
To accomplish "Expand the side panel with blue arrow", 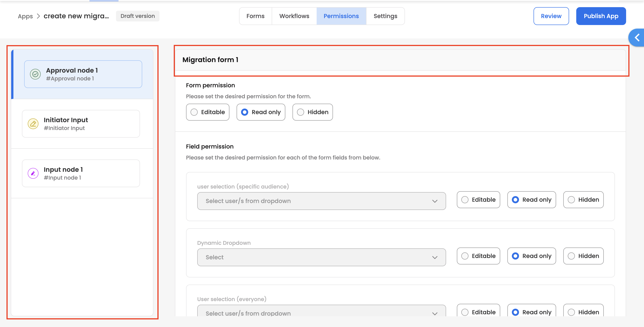I will click(637, 38).
